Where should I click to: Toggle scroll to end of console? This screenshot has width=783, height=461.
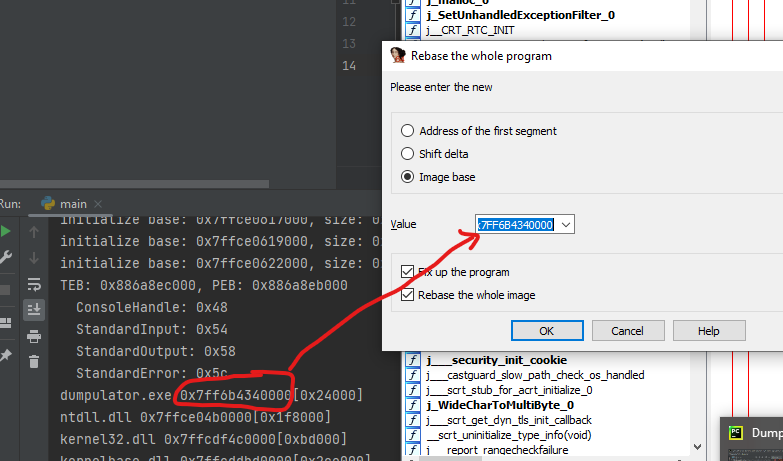pos(34,309)
